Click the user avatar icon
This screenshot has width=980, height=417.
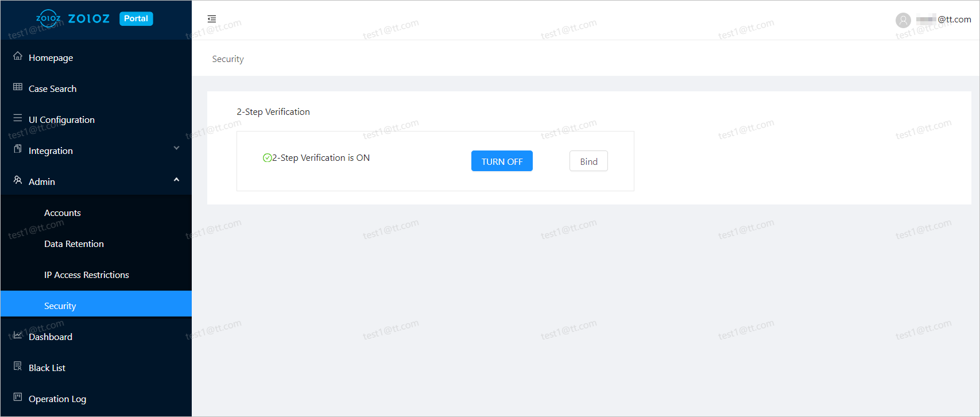click(903, 20)
